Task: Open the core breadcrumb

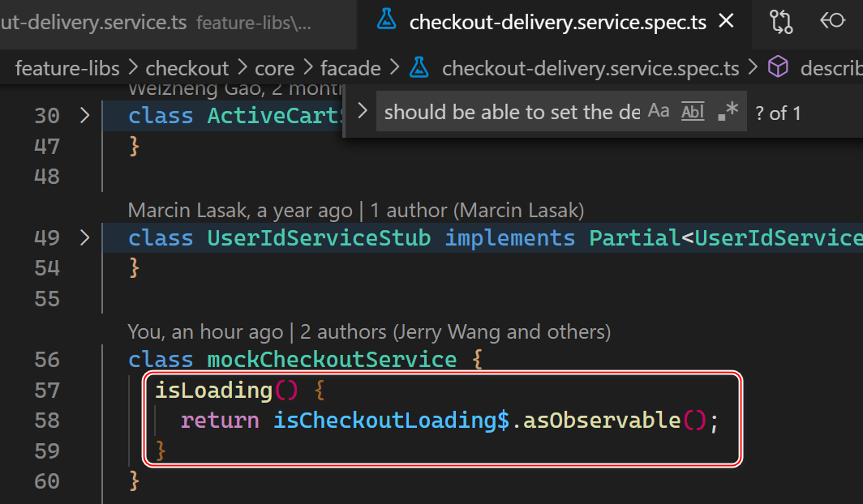Action: (x=274, y=68)
